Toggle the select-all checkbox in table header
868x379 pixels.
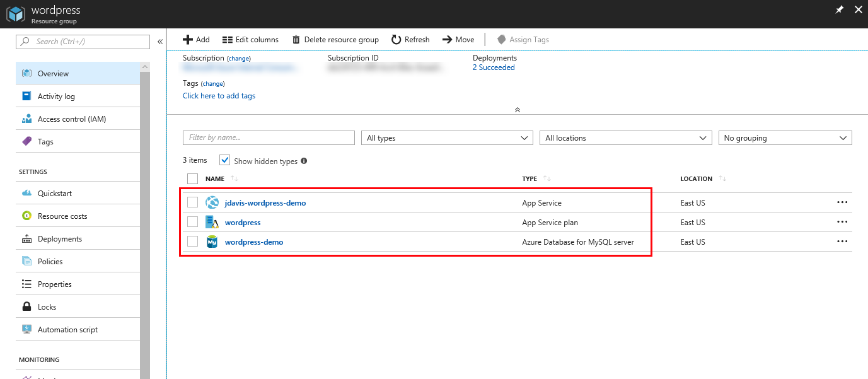(193, 179)
